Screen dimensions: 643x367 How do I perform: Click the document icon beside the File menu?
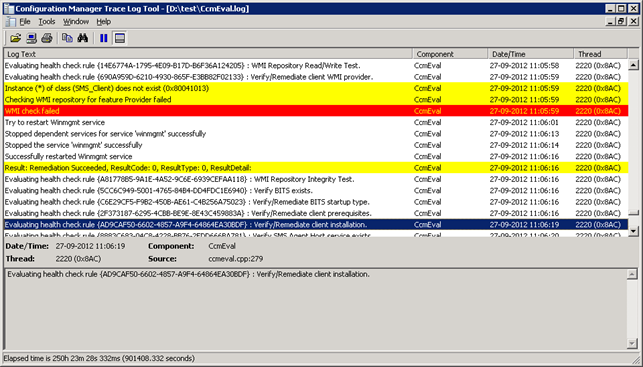[11, 22]
